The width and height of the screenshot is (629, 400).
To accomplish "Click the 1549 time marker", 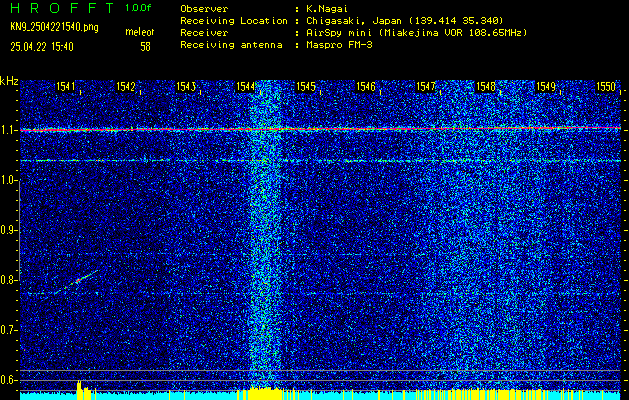I will 546,86.
